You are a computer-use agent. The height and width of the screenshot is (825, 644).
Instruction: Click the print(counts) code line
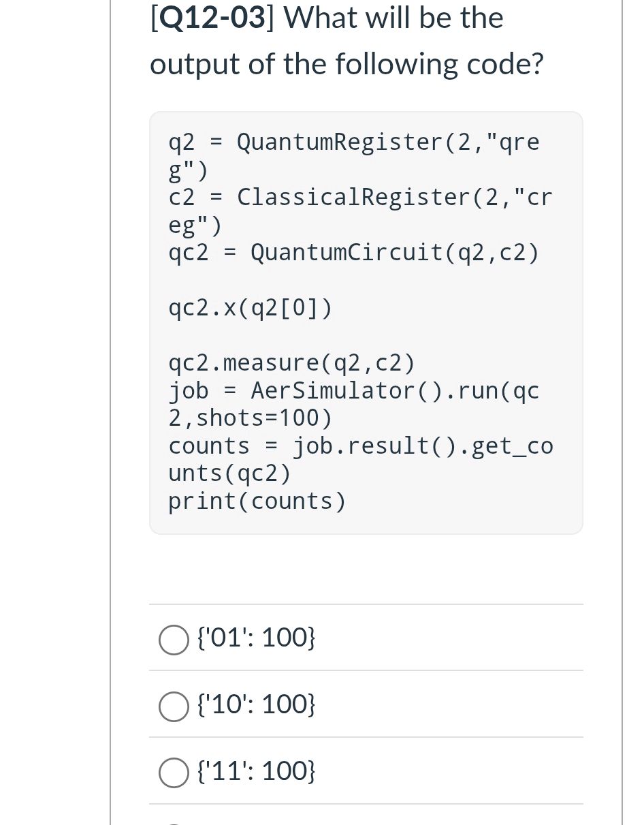tap(257, 501)
